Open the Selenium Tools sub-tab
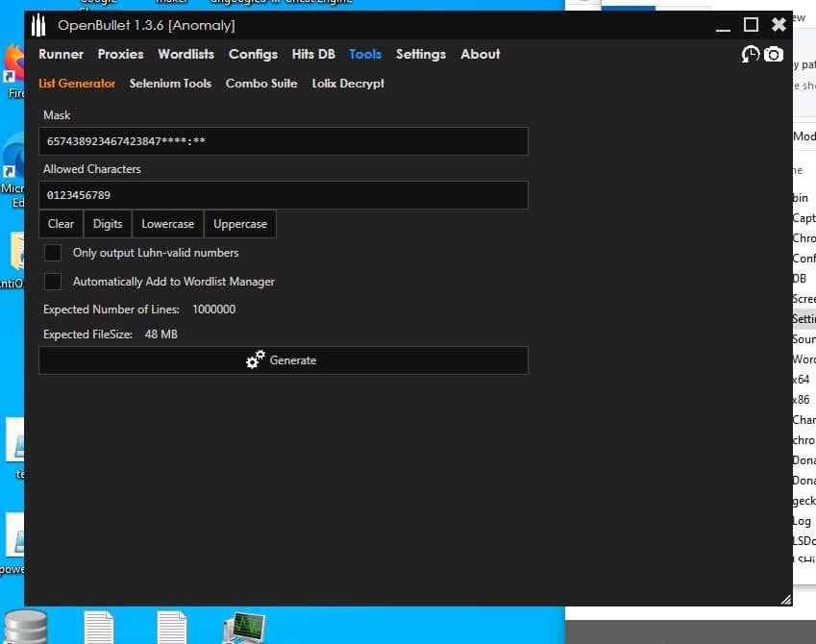Viewport: 816px width, 644px height. (170, 84)
